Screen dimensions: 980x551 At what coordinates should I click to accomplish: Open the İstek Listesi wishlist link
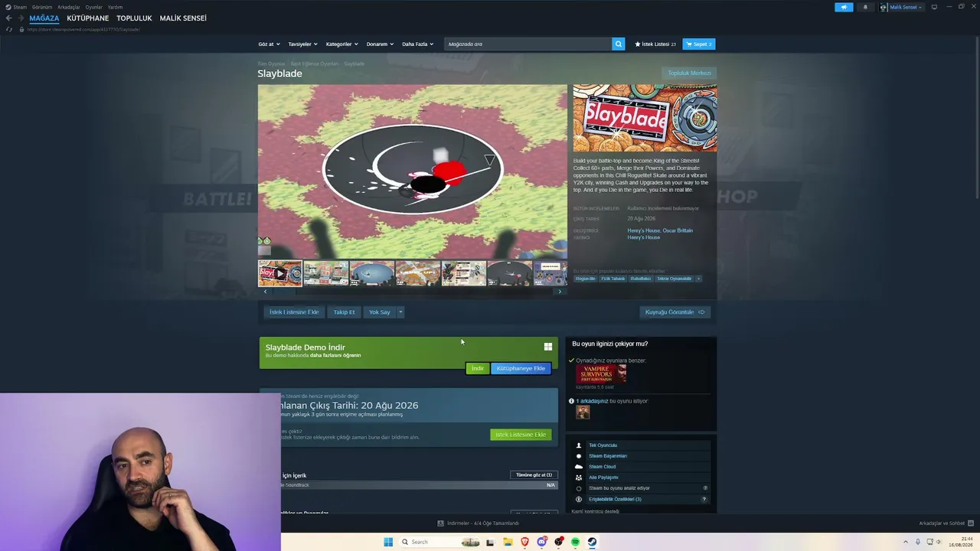pyautogui.click(x=655, y=44)
